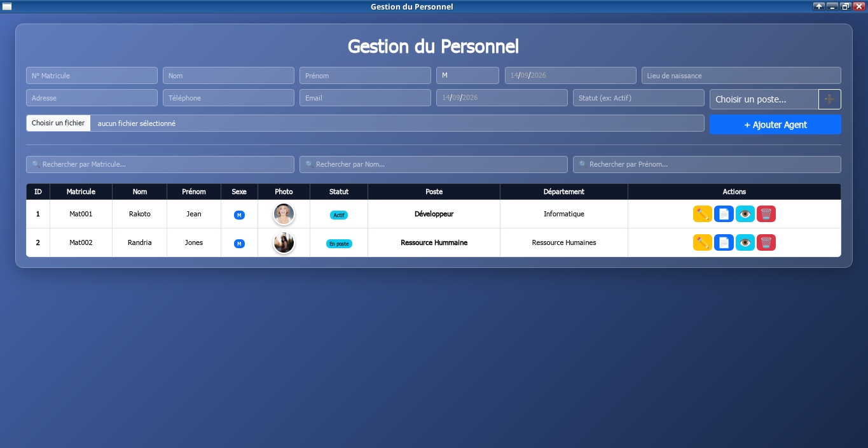The height and width of the screenshot is (448, 868).
Task: Click the Matricule column header
Action: click(81, 192)
